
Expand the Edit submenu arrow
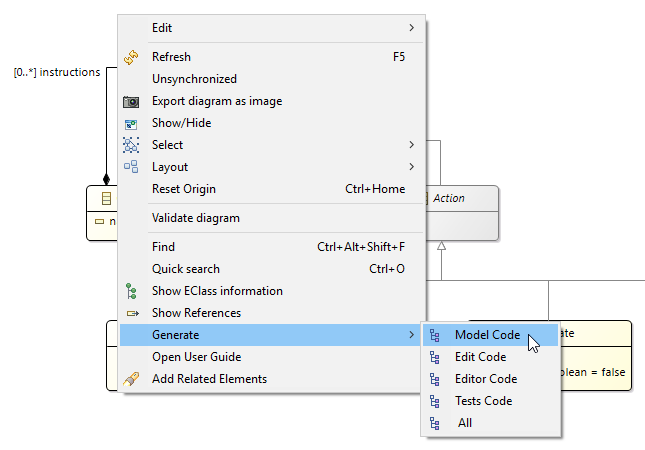click(411, 27)
